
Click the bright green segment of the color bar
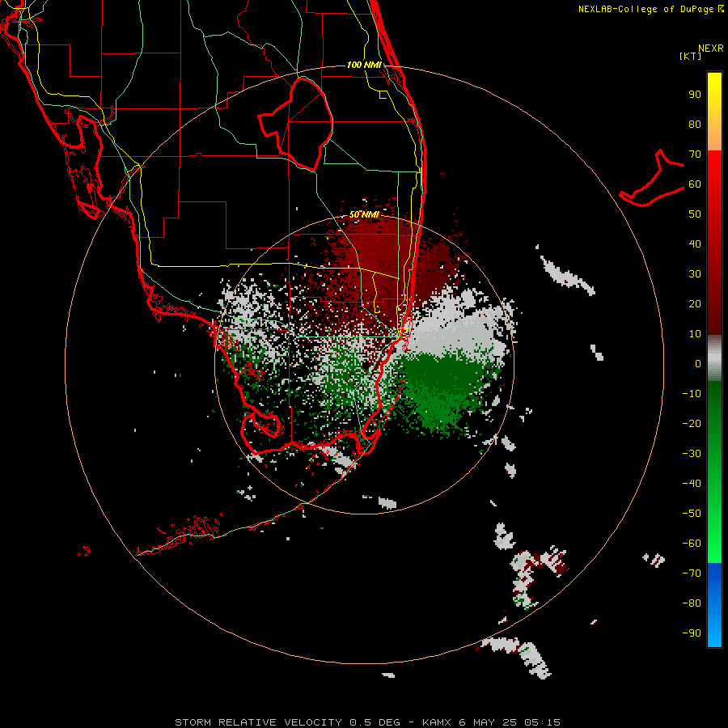[714, 472]
